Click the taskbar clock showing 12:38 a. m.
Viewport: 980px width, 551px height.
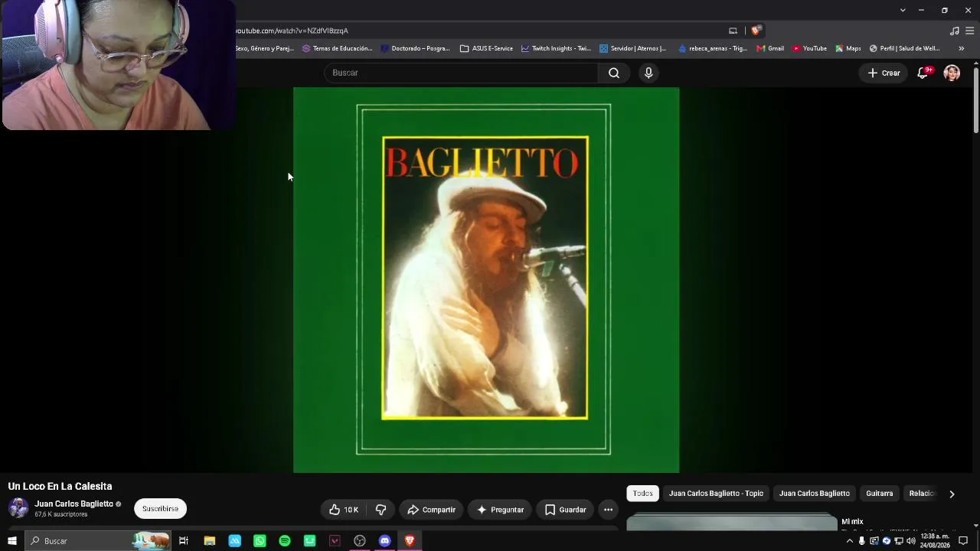coord(936,541)
